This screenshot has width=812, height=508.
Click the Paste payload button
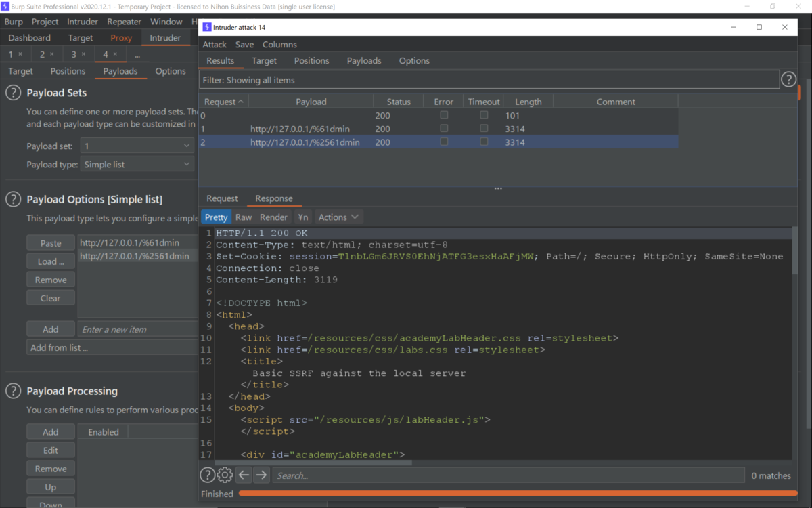coord(51,243)
